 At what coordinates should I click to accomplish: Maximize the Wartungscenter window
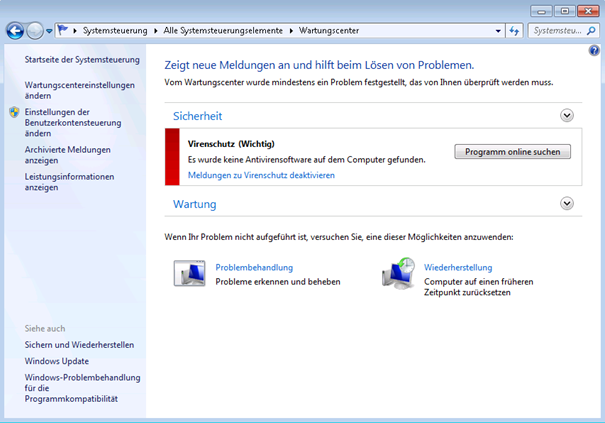pyautogui.click(x=565, y=11)
